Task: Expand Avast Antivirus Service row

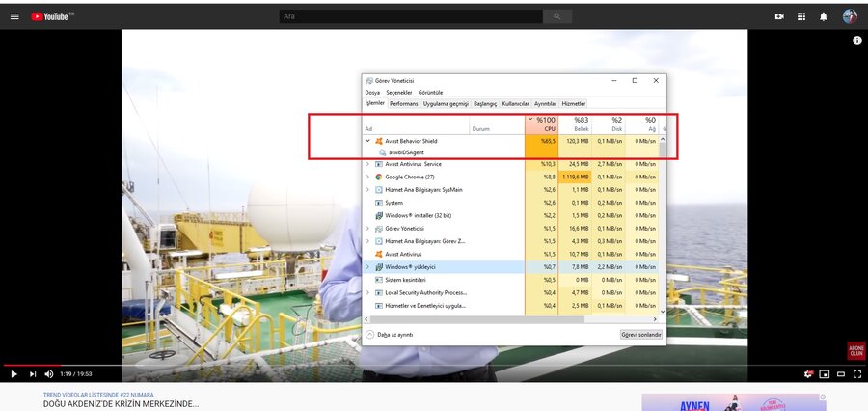Action: coord(367,164)
